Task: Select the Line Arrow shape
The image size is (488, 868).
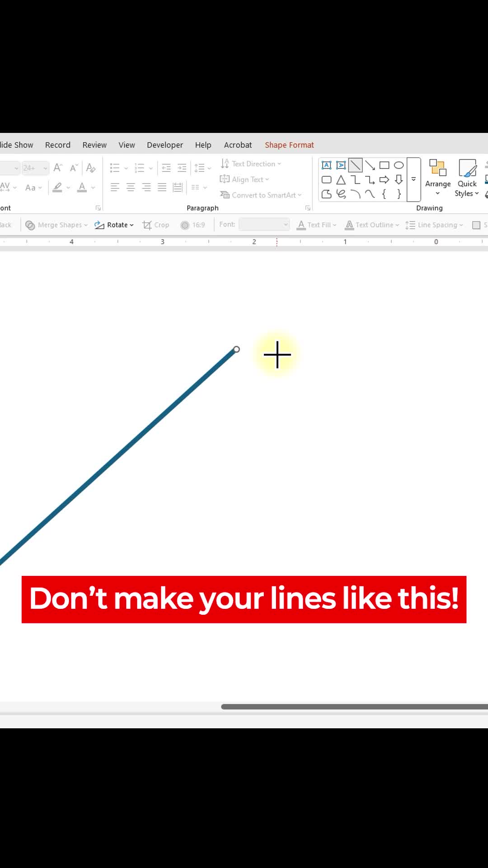Action: (x=370, y=165)
